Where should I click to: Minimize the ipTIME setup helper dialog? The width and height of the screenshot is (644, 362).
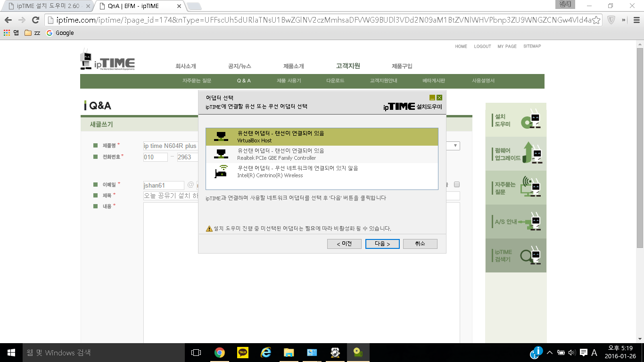tap(432, 98)
